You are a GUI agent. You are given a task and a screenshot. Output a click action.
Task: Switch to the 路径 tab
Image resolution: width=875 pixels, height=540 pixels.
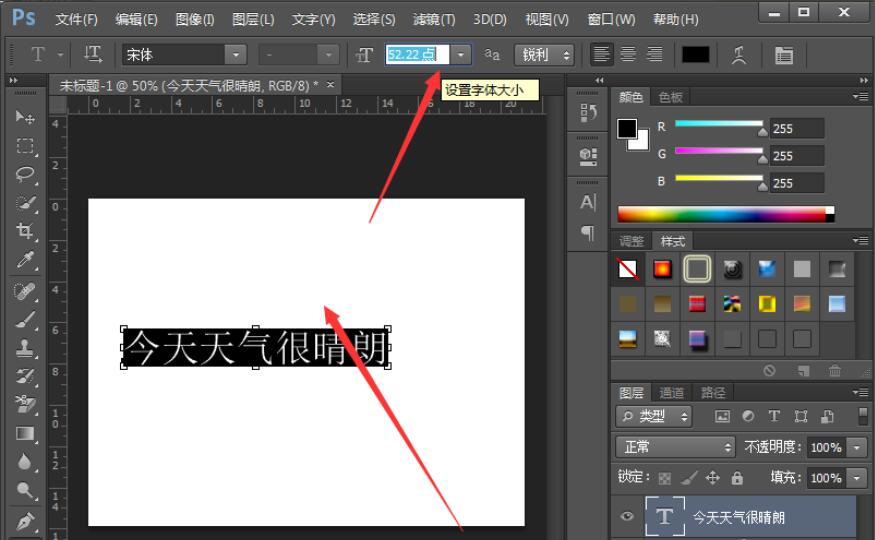pos(713,393)
